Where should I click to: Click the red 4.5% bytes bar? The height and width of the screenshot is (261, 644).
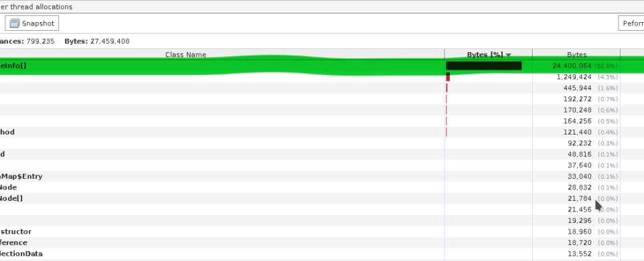coord(448,77)
